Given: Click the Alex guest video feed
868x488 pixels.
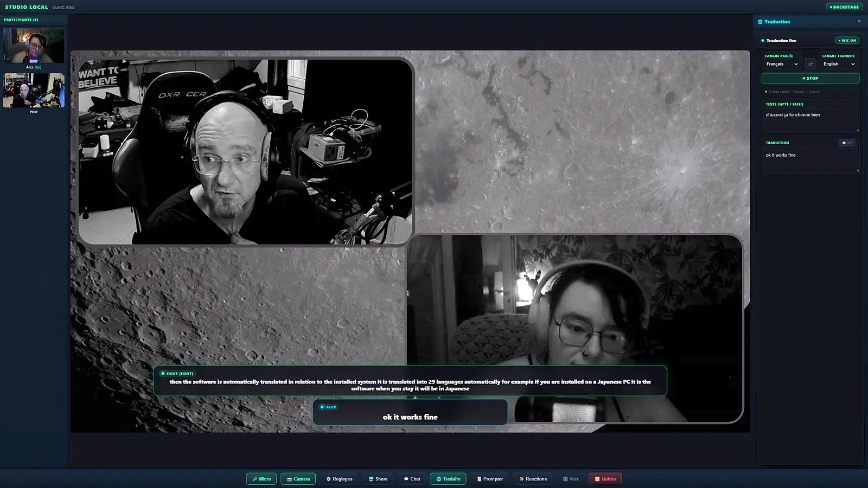Looking at the screenshot, I should [575, 328].
